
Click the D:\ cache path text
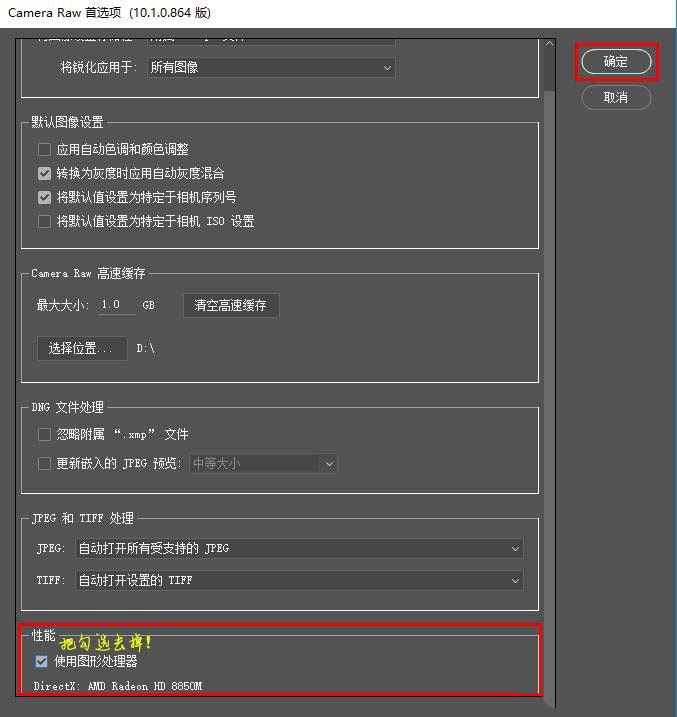[145, 348]
